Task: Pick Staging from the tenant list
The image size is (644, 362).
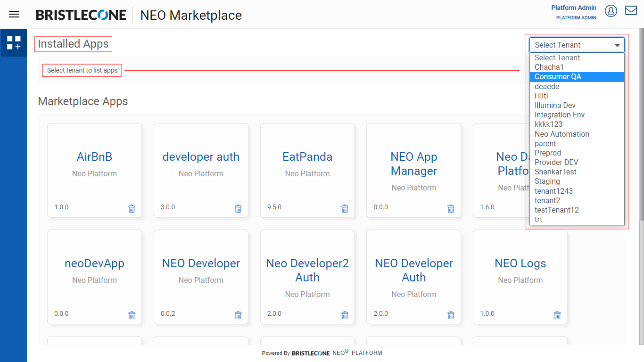Action: [547, 181]
